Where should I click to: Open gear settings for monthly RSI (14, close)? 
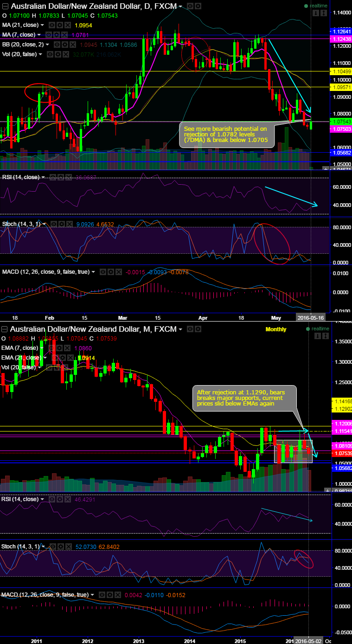coord(60,499)
